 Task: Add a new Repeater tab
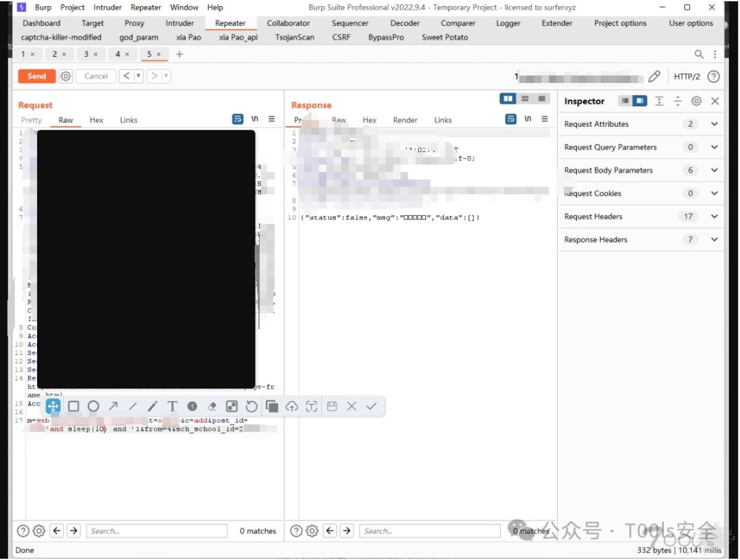click(180, 54)
